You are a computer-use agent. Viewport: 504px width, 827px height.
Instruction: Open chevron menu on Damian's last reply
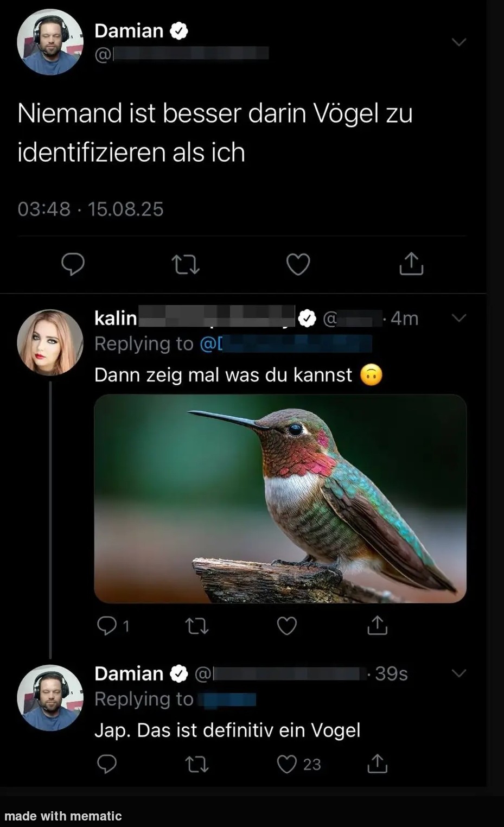click(x=459, y=673)
